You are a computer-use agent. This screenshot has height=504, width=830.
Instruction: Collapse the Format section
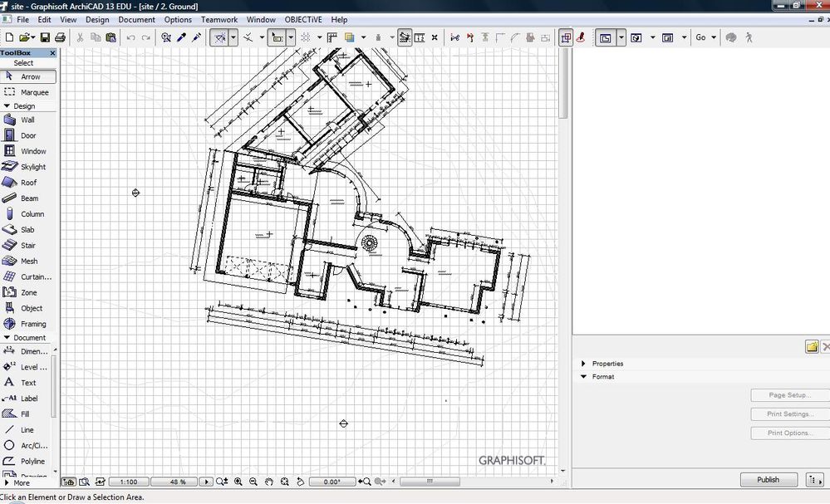coord(583,376)
